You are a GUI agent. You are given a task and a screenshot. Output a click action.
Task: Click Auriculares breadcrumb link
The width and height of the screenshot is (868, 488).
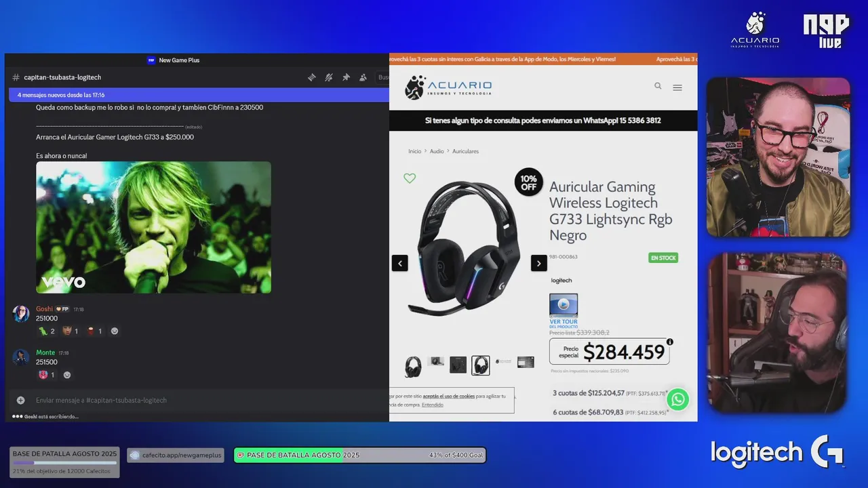pyautogui.click(x=465, y=151)
